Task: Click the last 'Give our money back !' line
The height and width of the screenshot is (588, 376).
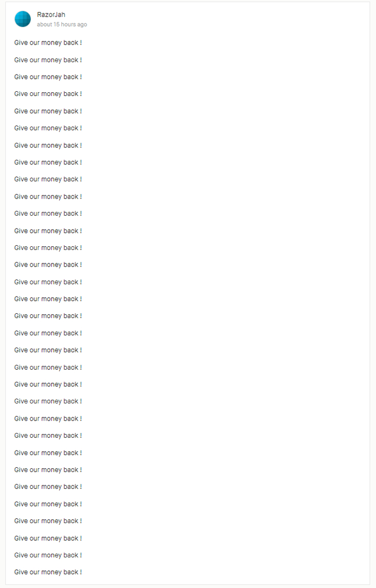Action: [48, 572]
